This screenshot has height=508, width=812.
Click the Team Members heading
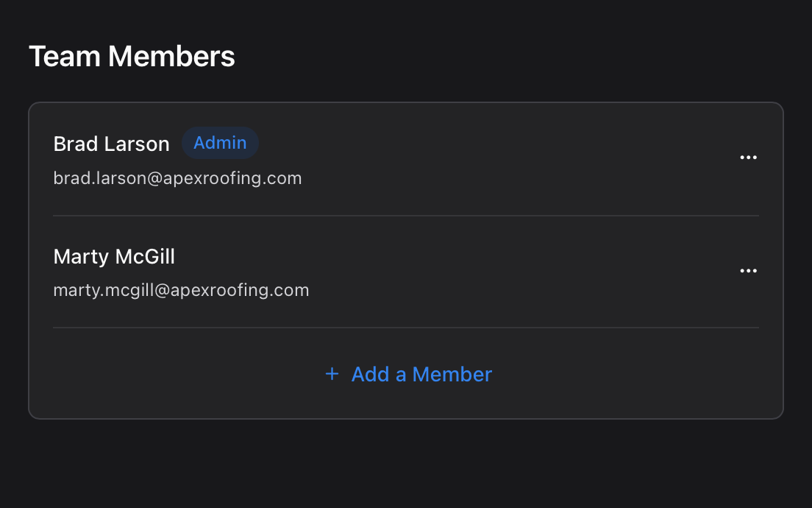coord(132,57)
